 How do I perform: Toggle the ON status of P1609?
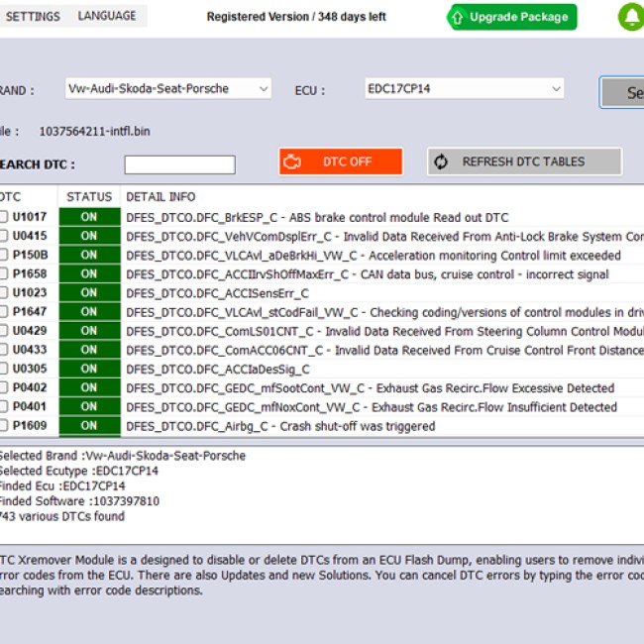(89, 425)
